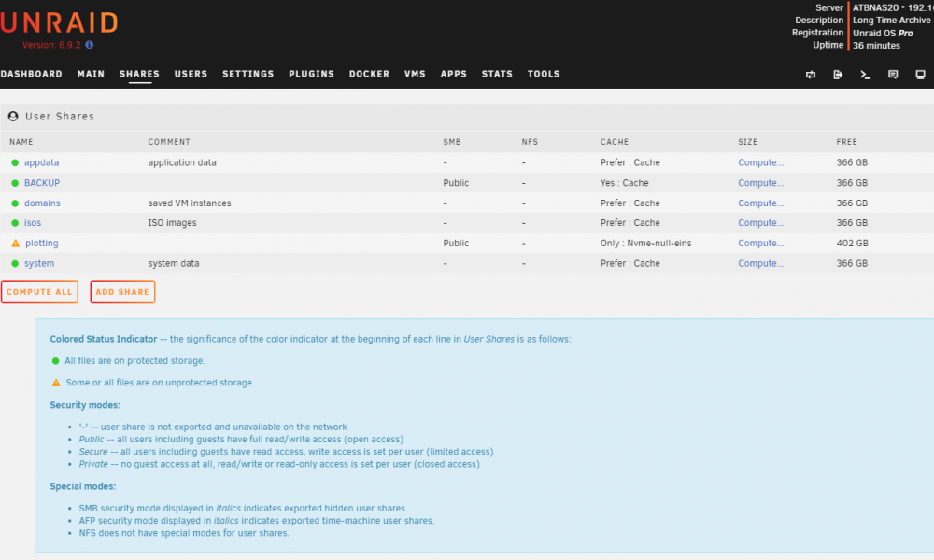Open the Tools tab
The image size is (934, 560).
(x=544, y=74)
